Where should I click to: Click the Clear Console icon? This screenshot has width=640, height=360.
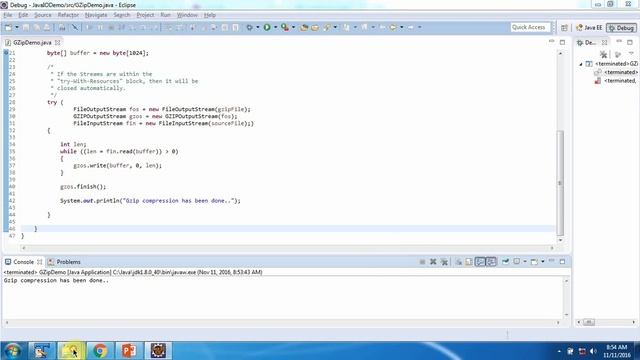click(x=459, y=262)
